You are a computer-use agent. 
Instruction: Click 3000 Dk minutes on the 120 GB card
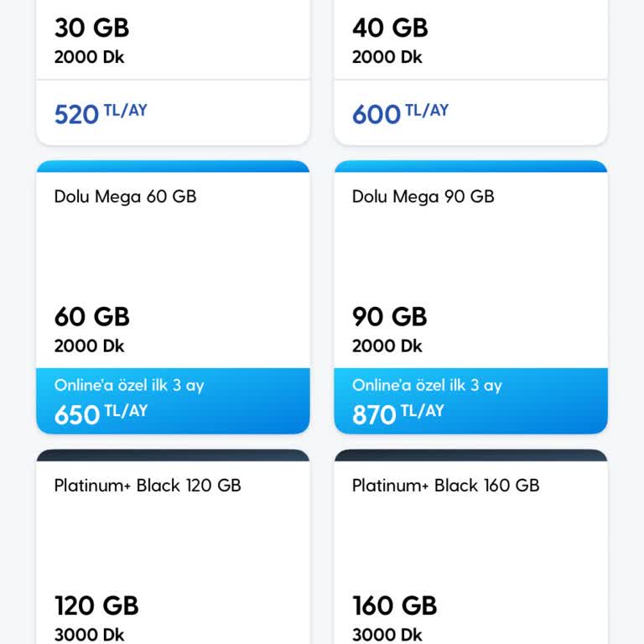(89, 635)
